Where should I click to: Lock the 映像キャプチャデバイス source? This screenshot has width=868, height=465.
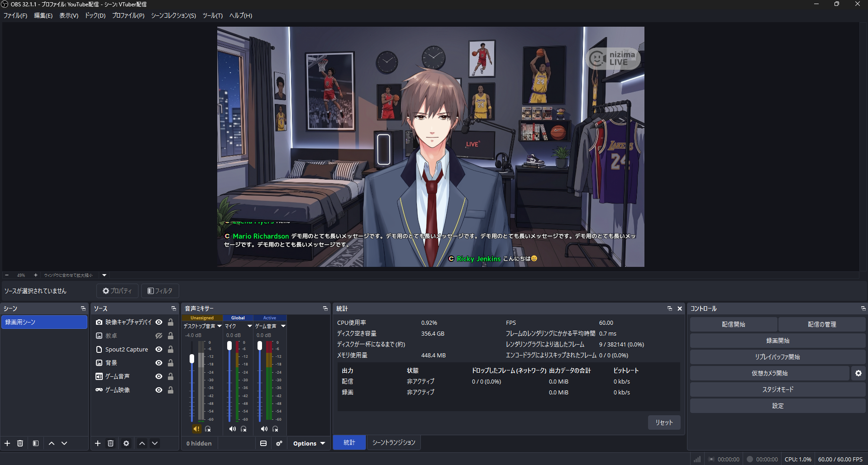click(171, 322)
